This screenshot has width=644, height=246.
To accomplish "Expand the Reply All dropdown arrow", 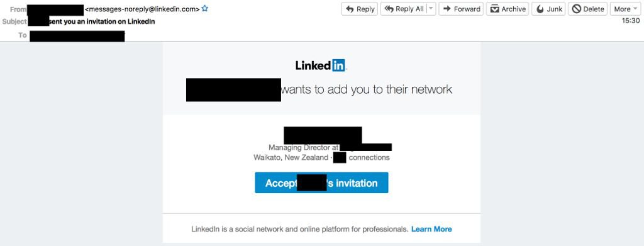I will click(x=431, y=9).
